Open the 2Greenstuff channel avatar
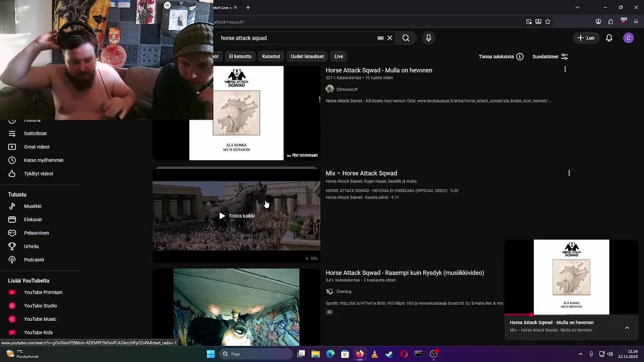The image size is (644, 362). pyautogui.click(x=330, y=89)
